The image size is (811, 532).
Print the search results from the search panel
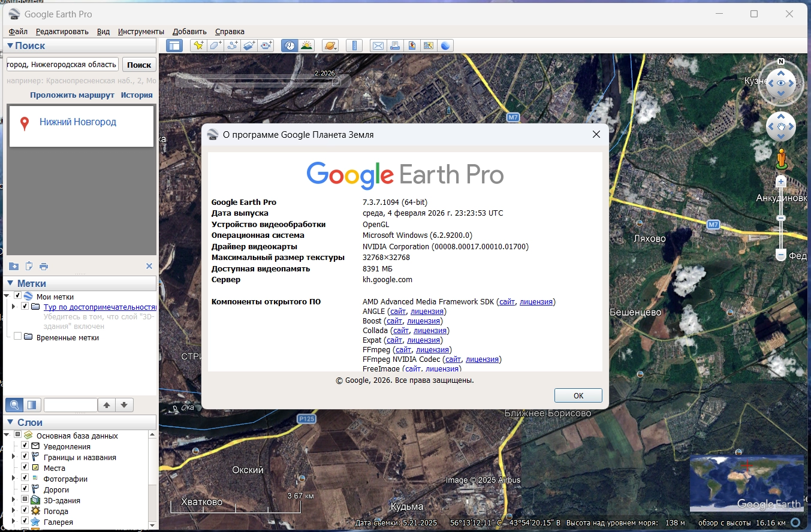click(44, 266)
